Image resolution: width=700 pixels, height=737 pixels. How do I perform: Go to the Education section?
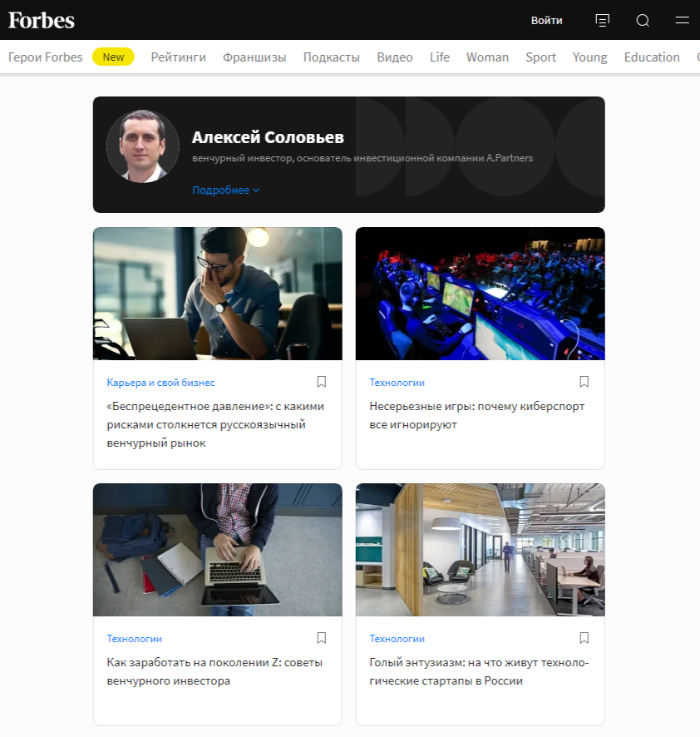point(652,57)
